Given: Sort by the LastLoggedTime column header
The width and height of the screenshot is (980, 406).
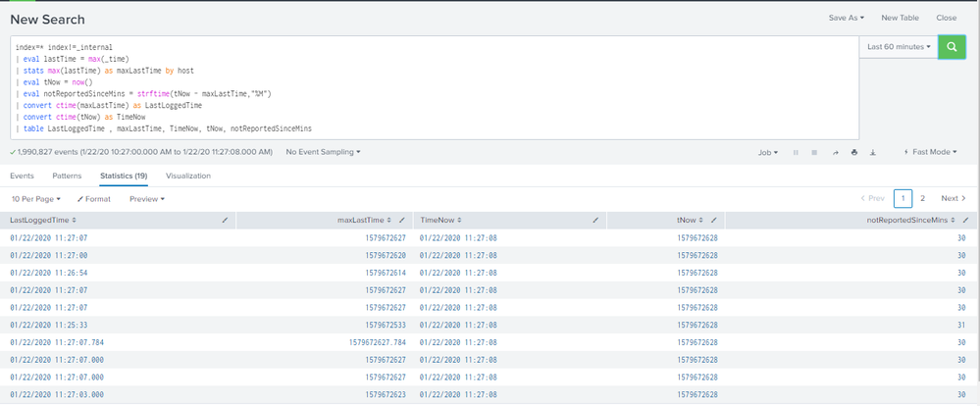Looking at the screenshot, I should point(43,220).
